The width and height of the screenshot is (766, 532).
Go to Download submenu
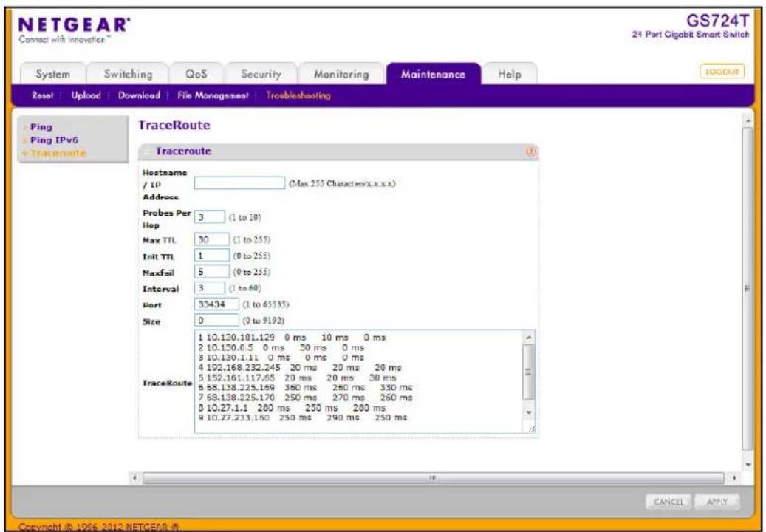139,96
